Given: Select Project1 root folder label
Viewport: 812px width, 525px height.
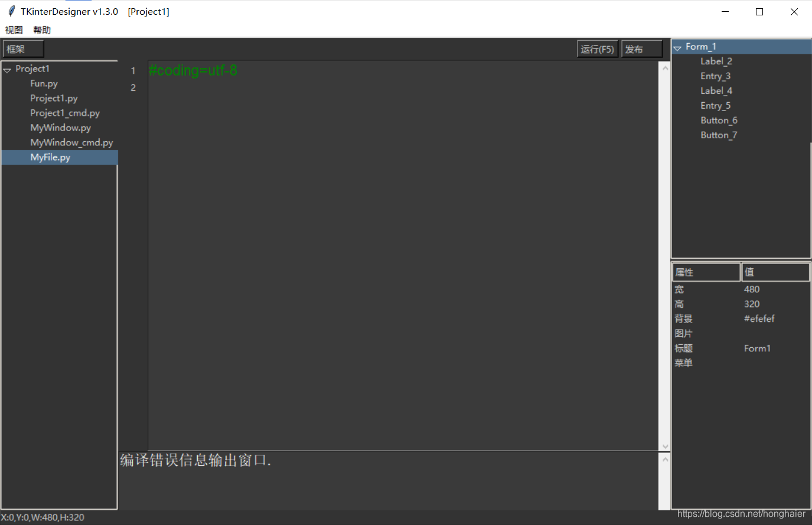Looking at the screenshot, I should pyautogui.click(x=32, y=69).
